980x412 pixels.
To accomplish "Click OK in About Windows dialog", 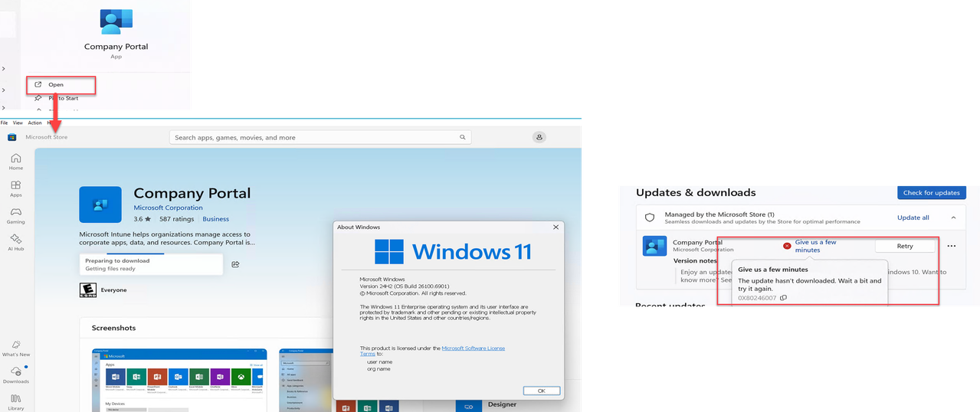I will click(541, 391).
